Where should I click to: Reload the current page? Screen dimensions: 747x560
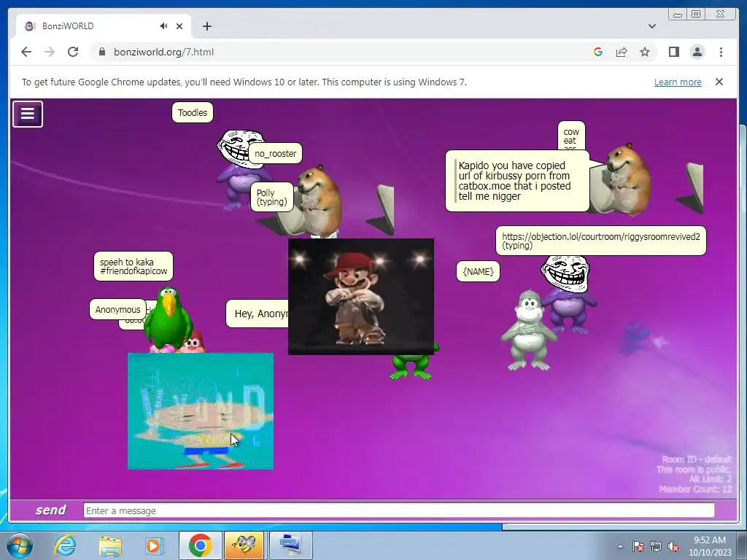coord(73,52)
